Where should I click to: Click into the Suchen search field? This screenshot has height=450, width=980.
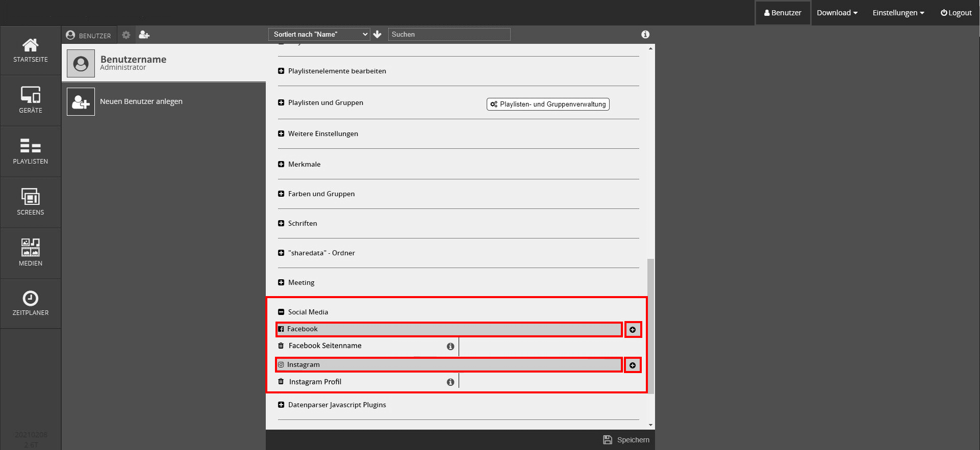pos(449,34)
